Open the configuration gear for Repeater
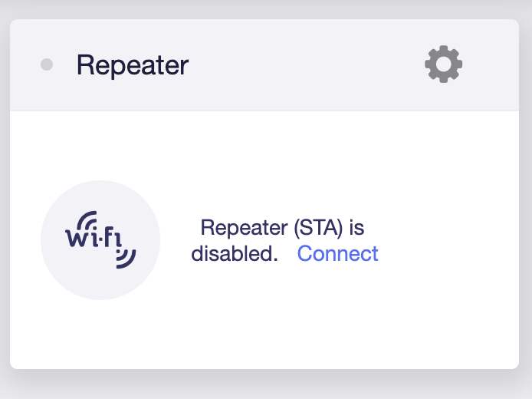This screenshot has width=532, height=399. [443, 64]
